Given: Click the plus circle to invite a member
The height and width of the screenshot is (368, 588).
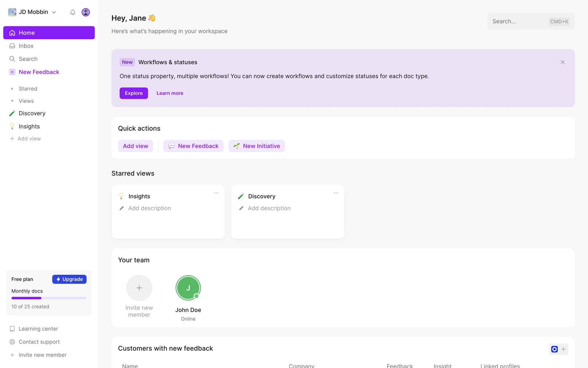Looking at the screenshot, I should [x=139, y=288].
